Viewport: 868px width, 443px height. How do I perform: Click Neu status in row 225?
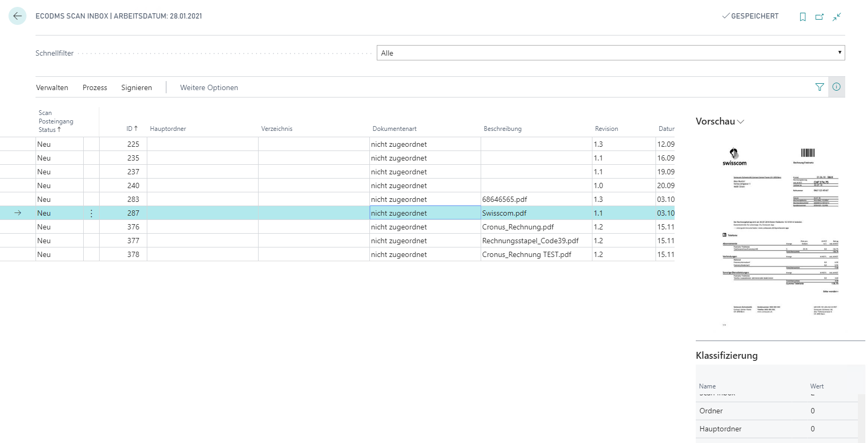coord(59,144)
